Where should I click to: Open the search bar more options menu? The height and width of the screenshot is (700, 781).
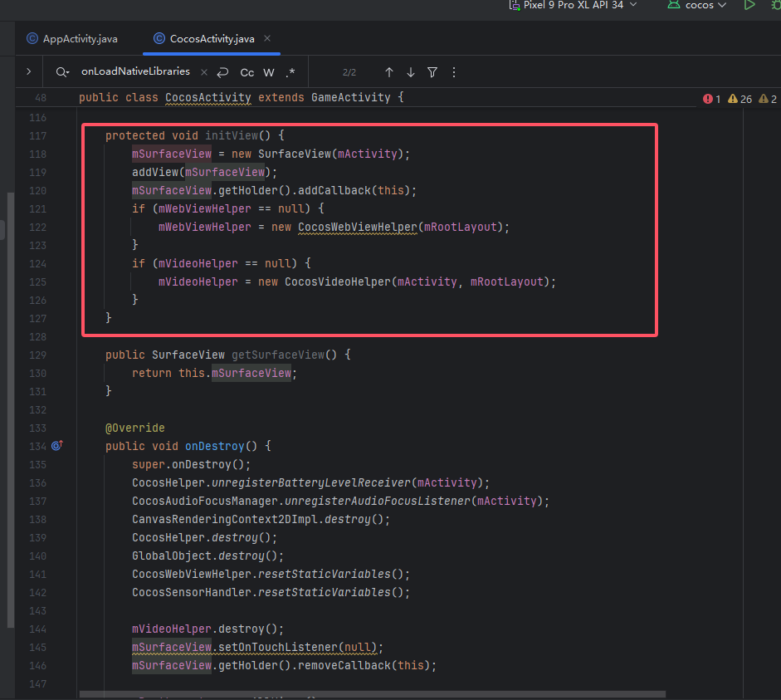point(453,72)
